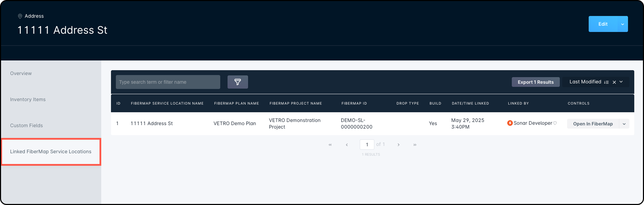
Task: Go to the previous page arrow
Action: coord(347,145)
